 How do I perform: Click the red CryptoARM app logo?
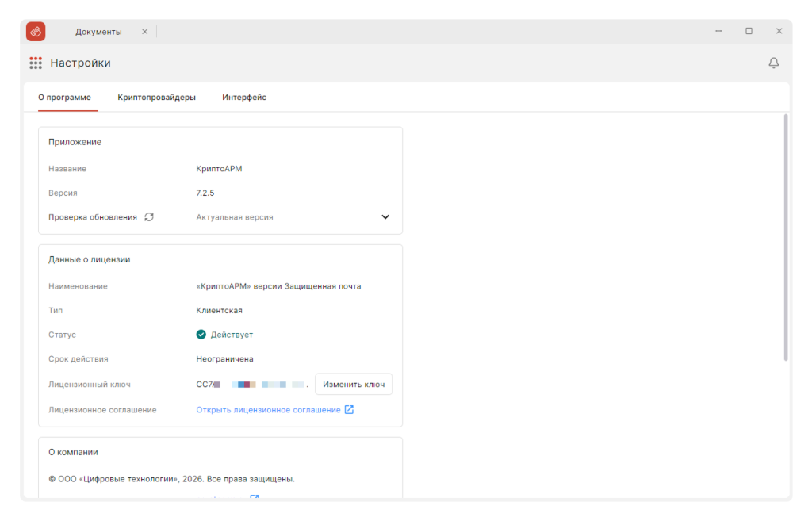point(36,32)
